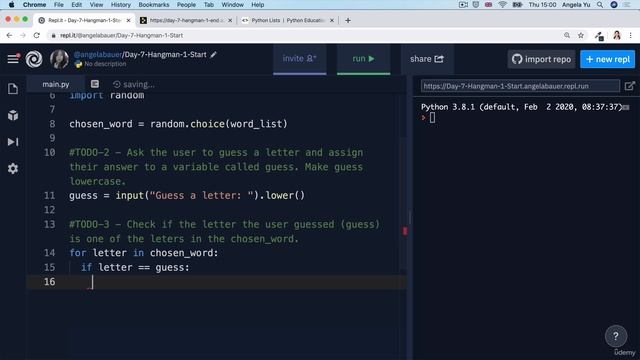Switch to the Repl.it Day-7-Hangman tab

[84, 20]
